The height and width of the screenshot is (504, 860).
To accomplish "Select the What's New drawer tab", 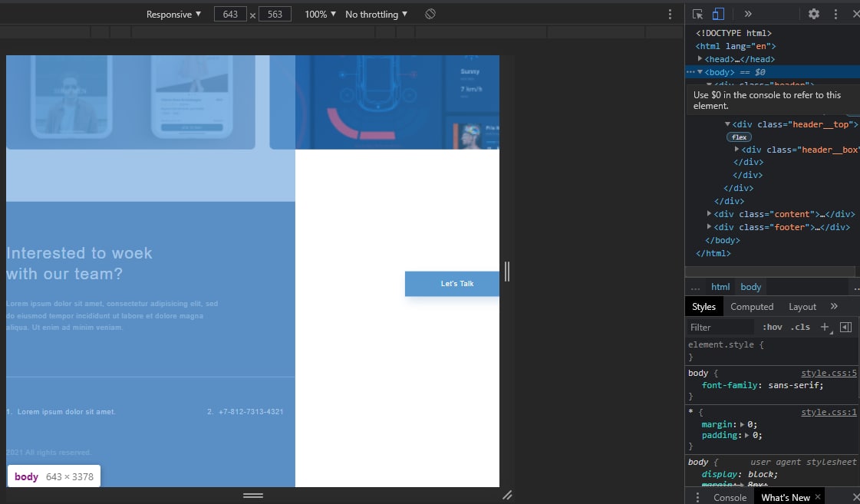I will (785, 497).
